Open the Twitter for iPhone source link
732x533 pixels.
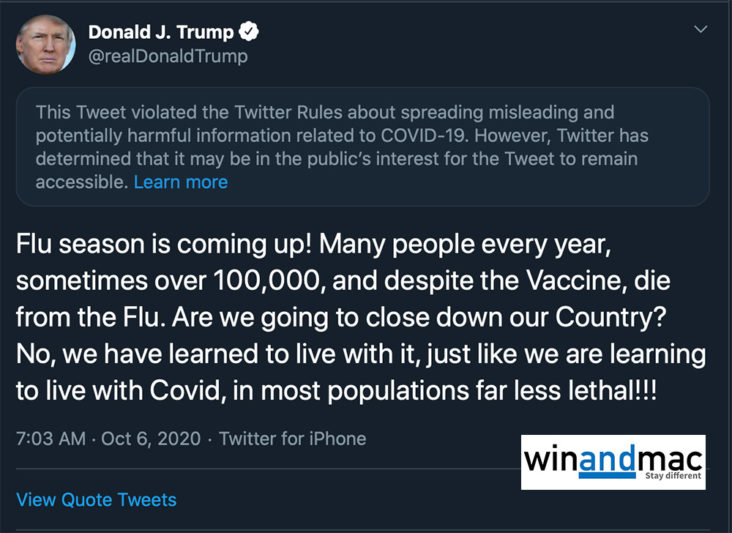pos(292,438)
